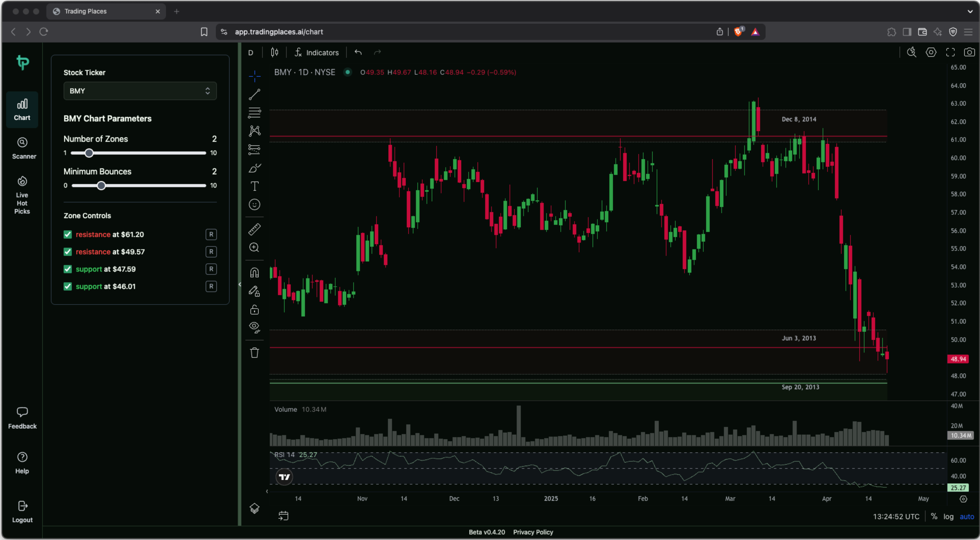Click the Indicators button
The image size is (980, 540).
click(x=316, y=52)
